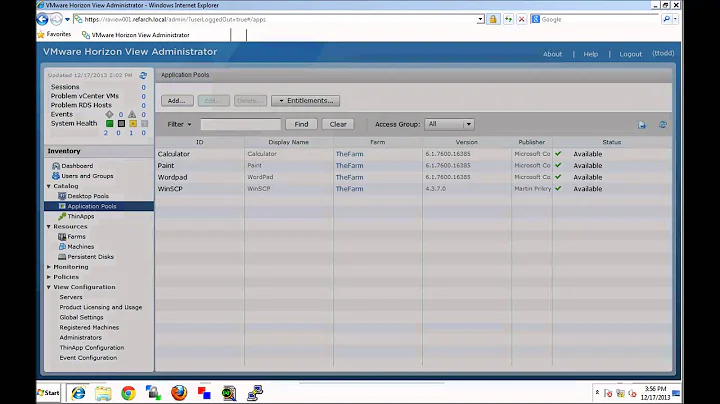Open the address bar dropdown arrow
Image resolution: width=720 pixels, height=404 pixels.
point(480,19)
